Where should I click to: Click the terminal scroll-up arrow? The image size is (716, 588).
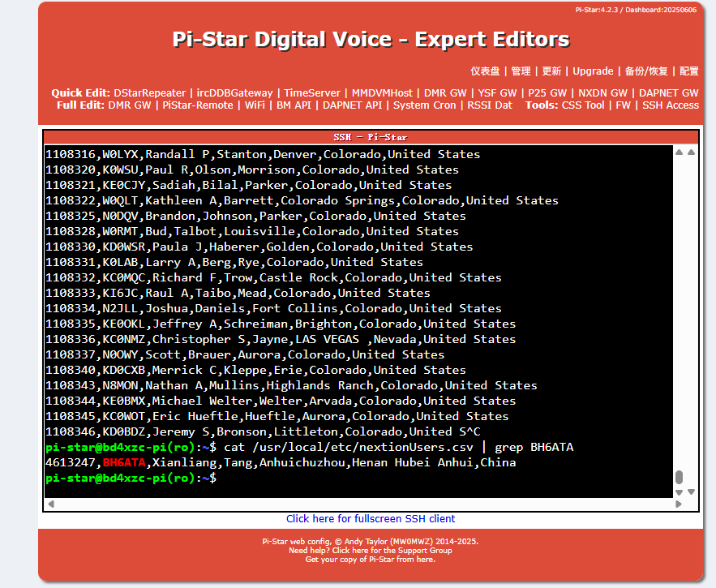point(679,152)
